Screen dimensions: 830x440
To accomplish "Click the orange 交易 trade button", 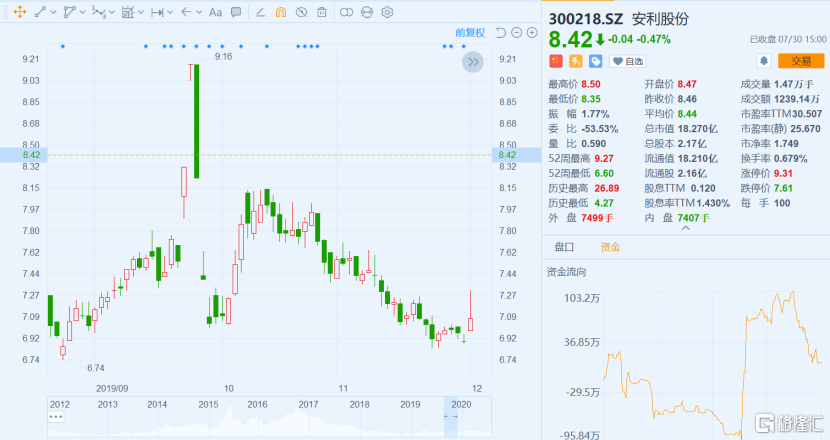I will [x=801, y=61].
